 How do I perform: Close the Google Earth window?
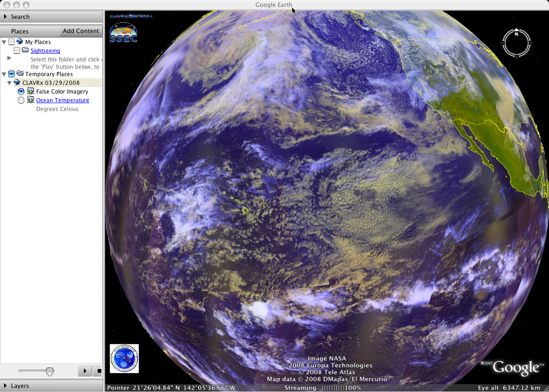click(x=7, y=5)
